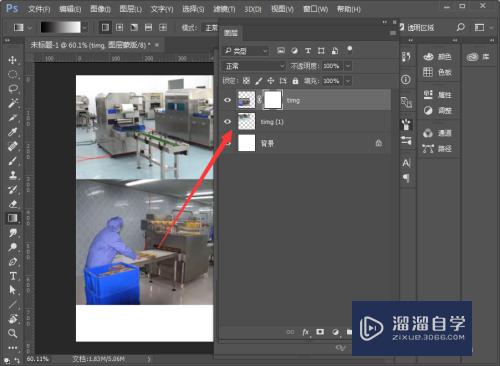Image resolution: width=500 pixels, height=366 pixels.
Task: Select the Clone Stamp tool
Action: [13, 175]
